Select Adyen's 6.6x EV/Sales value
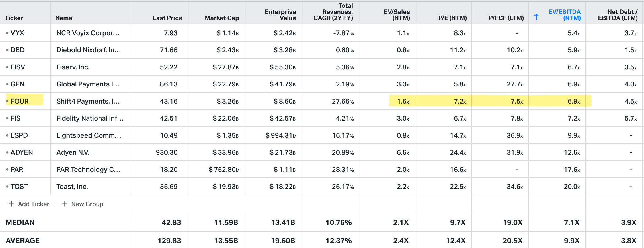 (x=403, y=152)
